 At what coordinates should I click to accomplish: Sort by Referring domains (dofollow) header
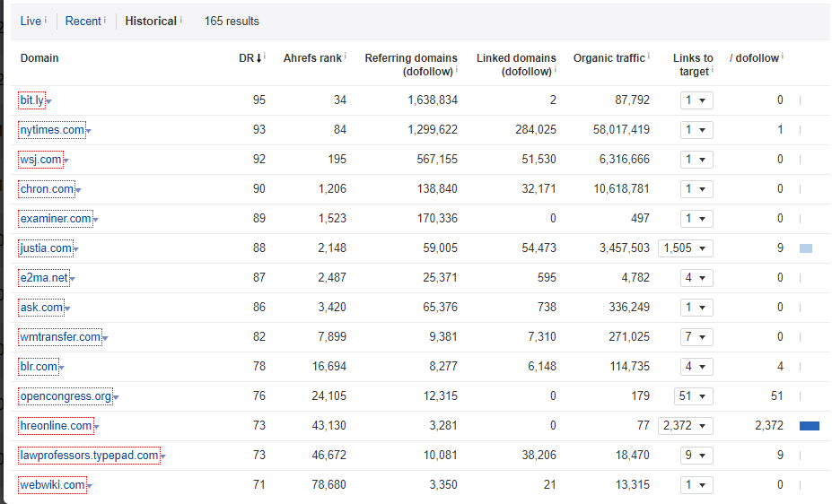pos(411,65)
